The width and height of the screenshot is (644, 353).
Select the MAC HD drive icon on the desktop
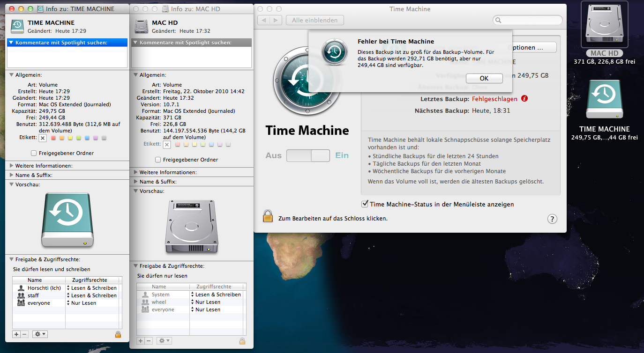[604, 24]
